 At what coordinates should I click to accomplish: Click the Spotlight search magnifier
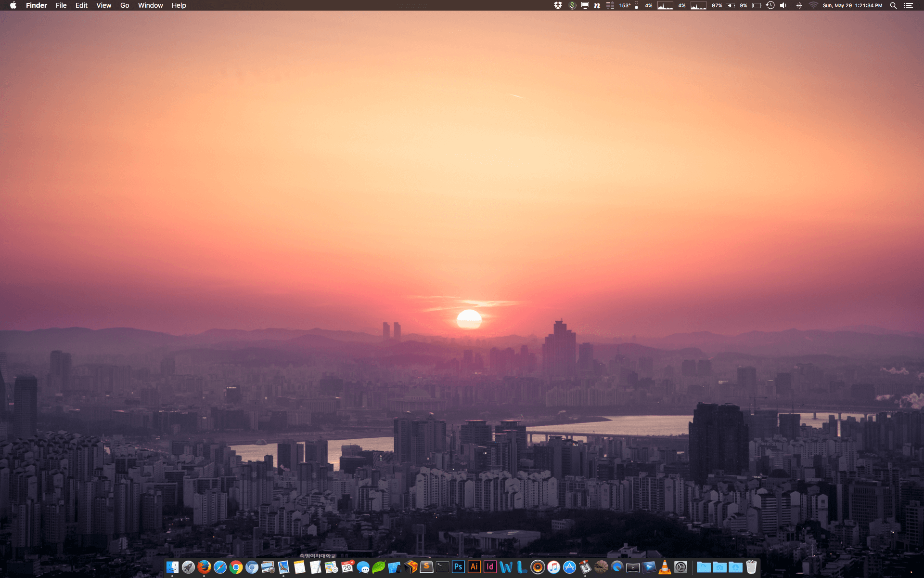pos(893,5)
